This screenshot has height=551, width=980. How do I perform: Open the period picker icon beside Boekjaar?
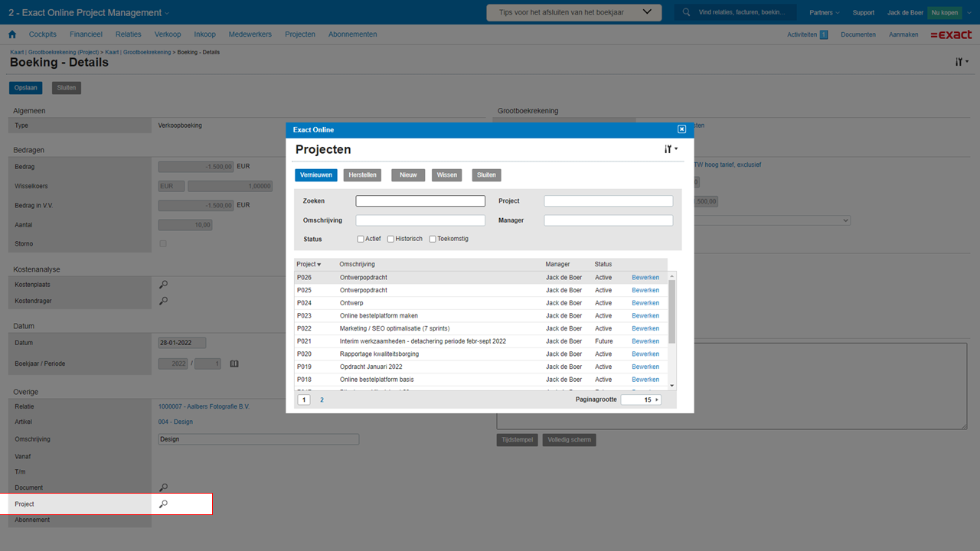[x=234, y=364]
